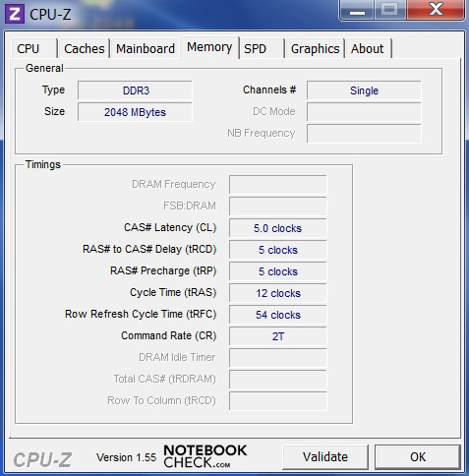Click the NB Frequency label
The height and width of the screenshot is (476, 469).
pyautogui.click(x=262, y=133)
